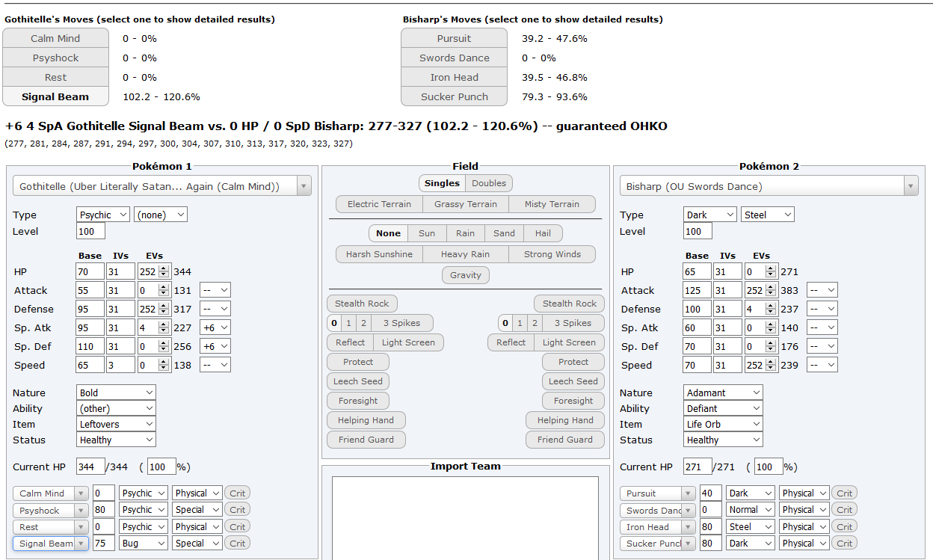This screenshot has width=933, height=560.
Task: Select Bisharp's Sucker Punch move result
Action: 454,96
